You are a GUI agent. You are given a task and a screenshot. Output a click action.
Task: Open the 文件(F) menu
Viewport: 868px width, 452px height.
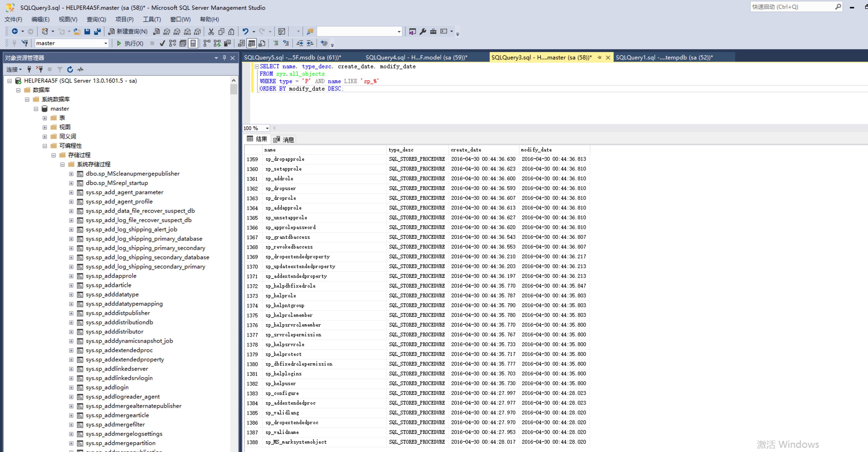click(13, 19)
